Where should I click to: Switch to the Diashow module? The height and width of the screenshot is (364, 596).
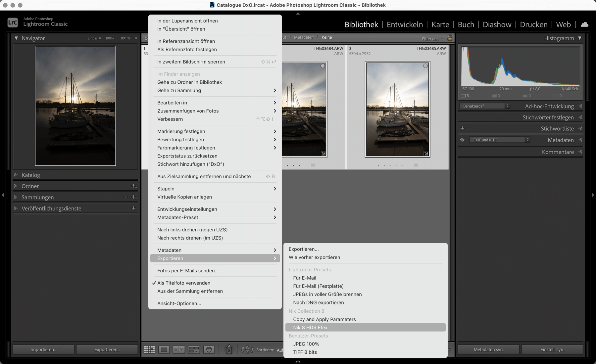(497, 24)
